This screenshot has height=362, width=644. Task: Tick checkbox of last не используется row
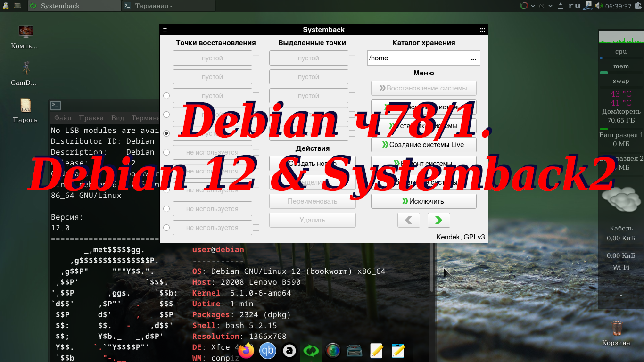[x=256, y=228]
